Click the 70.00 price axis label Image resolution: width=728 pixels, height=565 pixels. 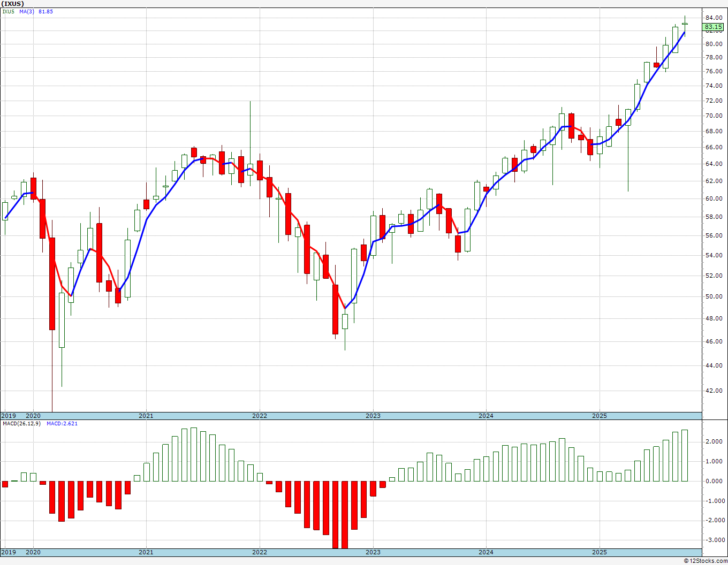coord(714,116)
